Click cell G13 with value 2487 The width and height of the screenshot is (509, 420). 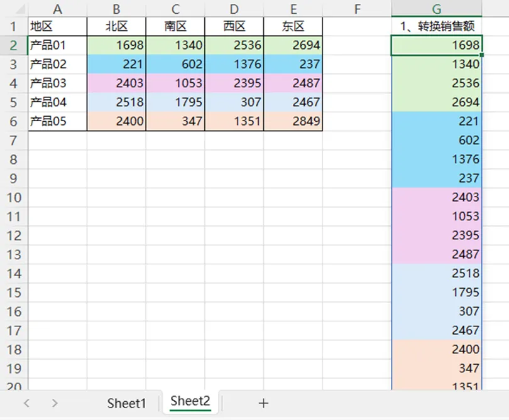pyautogui.click(x=437, y=255)
